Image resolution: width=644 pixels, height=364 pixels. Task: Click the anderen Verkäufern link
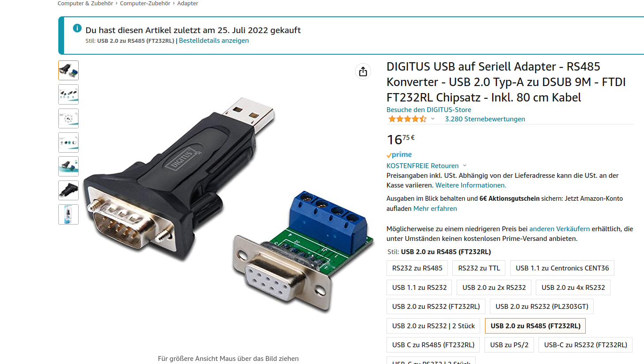click(x=559, y=229)
